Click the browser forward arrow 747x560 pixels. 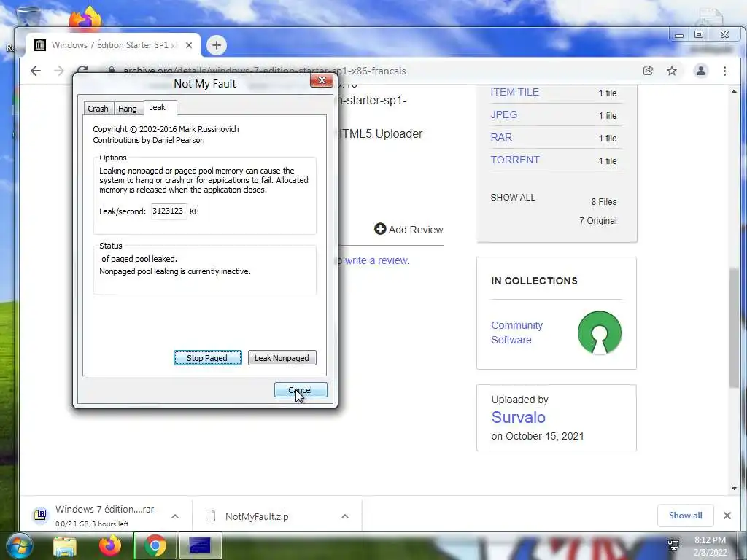[58, 71]
